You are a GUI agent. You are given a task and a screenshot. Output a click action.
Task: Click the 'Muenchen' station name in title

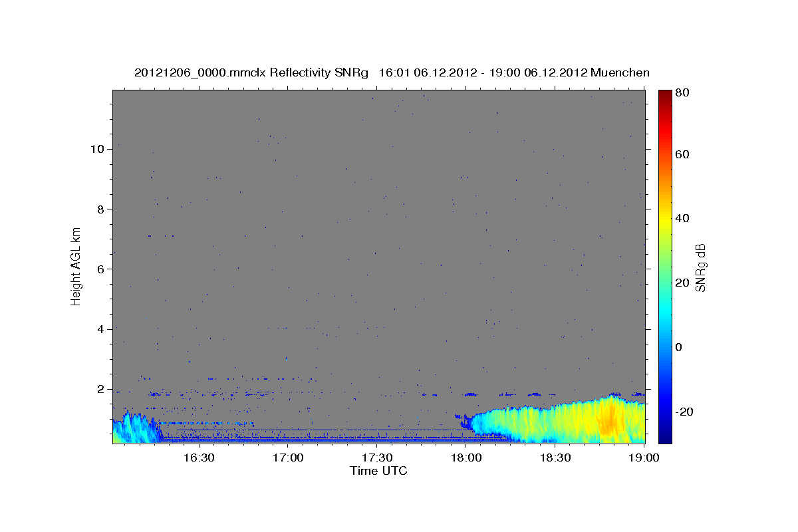[x=620, y=72]
